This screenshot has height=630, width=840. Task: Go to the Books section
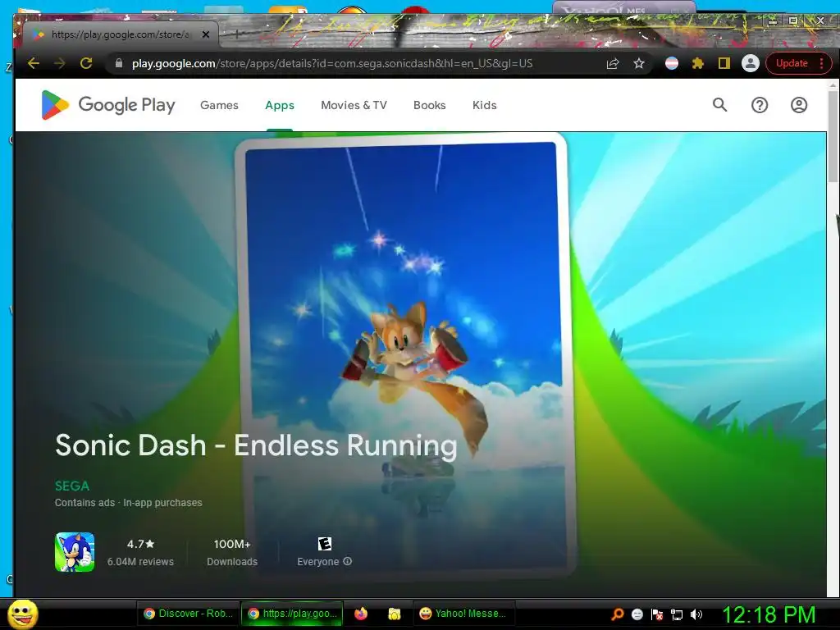pos(430,105)
